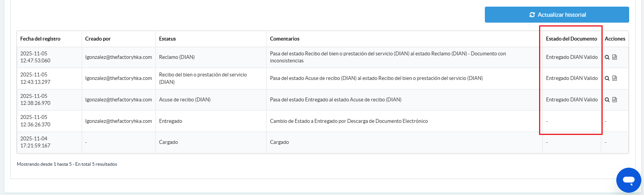Click XML file icon in Reclamo (DIAN) row
The width and height of the screenshot is (644, 195).
click(615, 57)
